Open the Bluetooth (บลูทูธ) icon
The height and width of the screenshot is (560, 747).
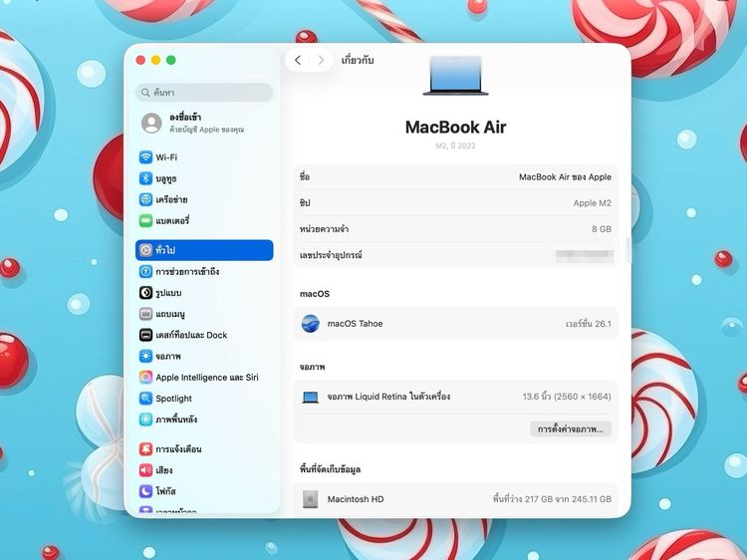tap(145, 178)
